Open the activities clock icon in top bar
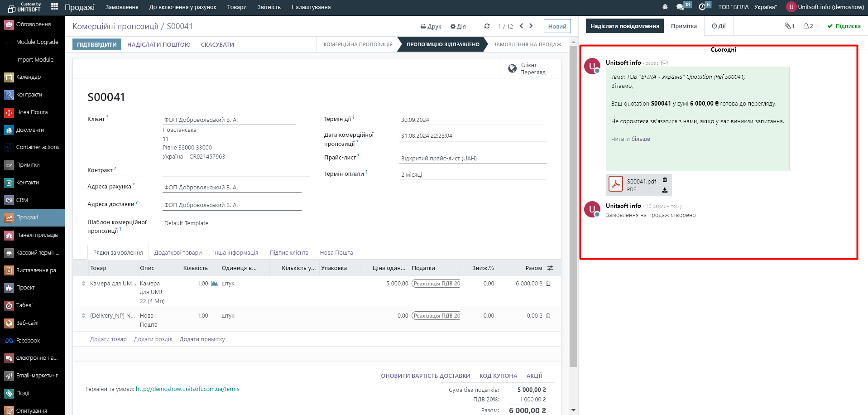Screen dimensions: 868x415 [x=702, y=7]
